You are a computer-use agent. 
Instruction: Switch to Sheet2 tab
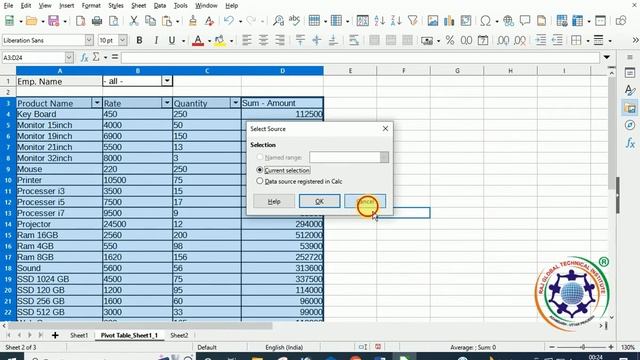pos(179,335)
